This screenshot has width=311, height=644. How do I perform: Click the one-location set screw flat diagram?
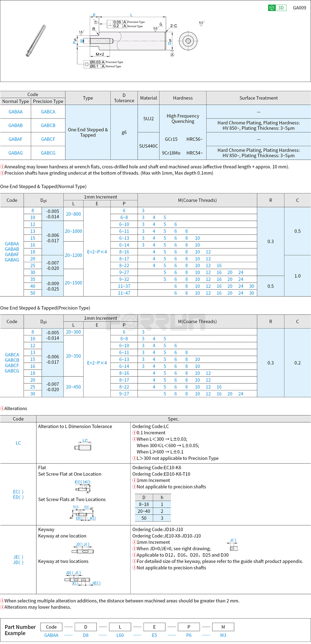[83, 486]
